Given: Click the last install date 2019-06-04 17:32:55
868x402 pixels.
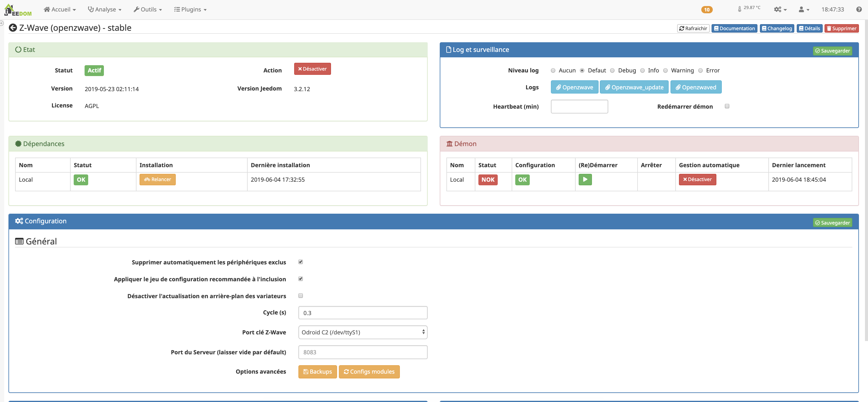Looking at the screenshot, I should pos(278,180).
